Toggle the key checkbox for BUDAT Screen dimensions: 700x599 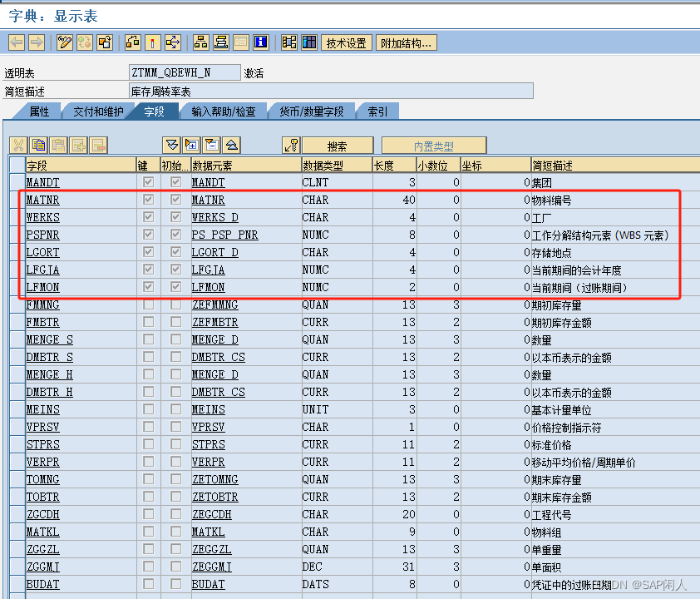[149, 584]
